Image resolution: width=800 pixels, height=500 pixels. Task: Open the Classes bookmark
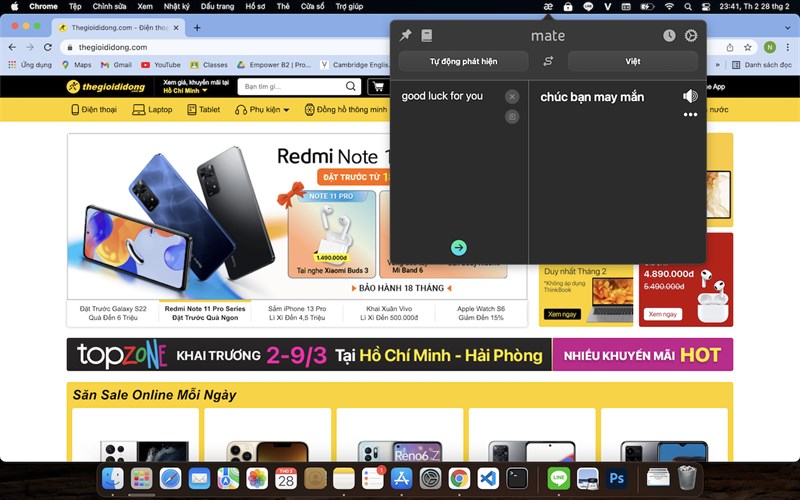pyautogui.click(x=209, y=65)
